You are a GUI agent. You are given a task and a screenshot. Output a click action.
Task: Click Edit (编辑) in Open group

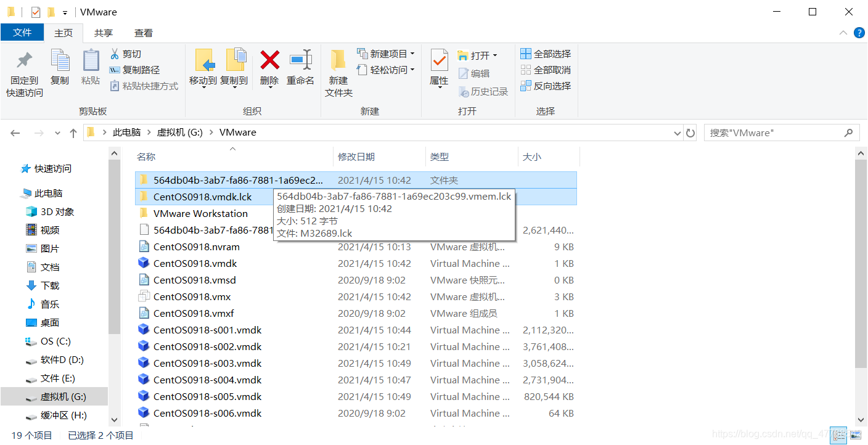[x=474, y=73]
